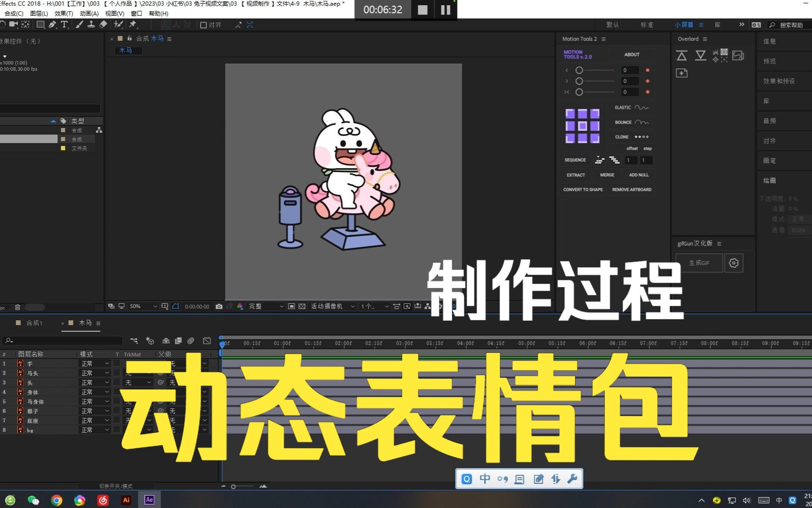Screen dimensions: 812x508
Task: Click the Motion Tools sequence cascade icon
Action: point(614,160)
